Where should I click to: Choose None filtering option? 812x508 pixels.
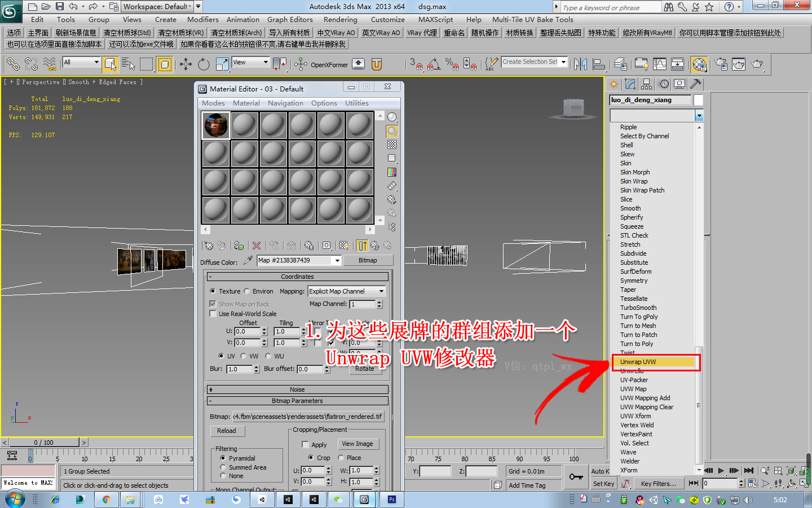223,476
